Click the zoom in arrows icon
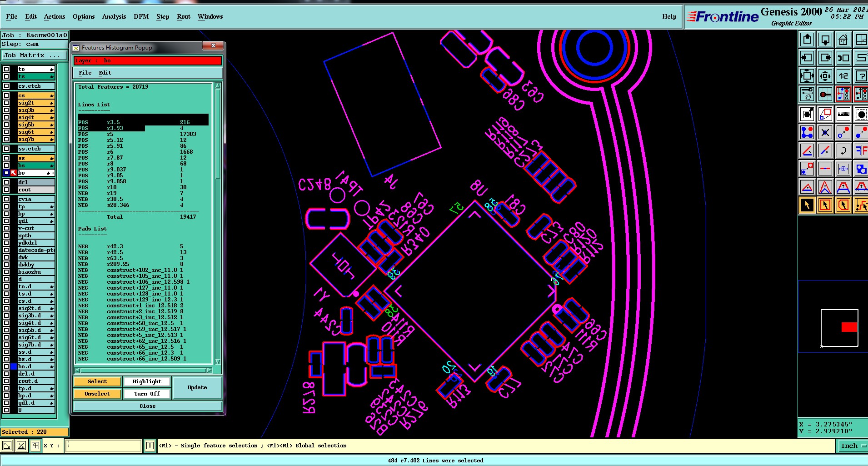Image resolution: width=868 pixels, height=466 pixels. (825, 76)
